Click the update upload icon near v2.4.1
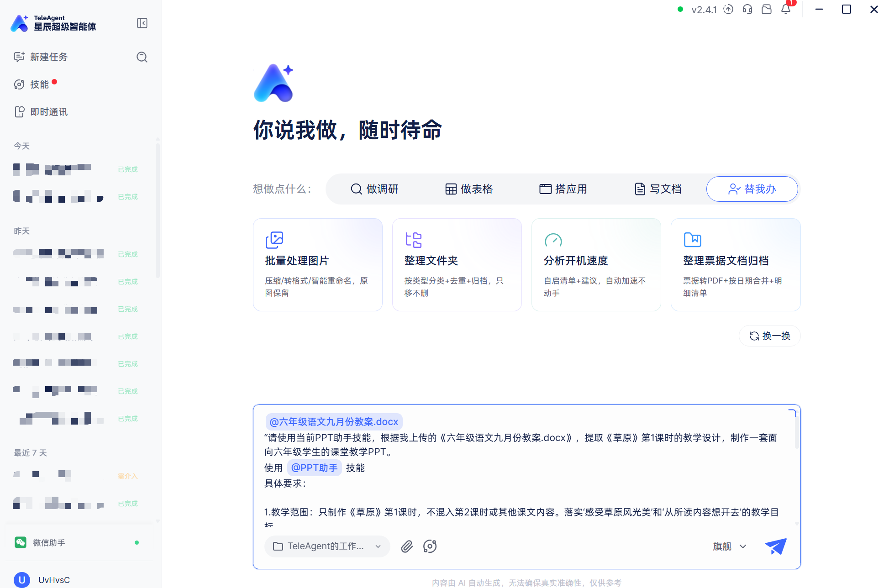 (728, 9)
